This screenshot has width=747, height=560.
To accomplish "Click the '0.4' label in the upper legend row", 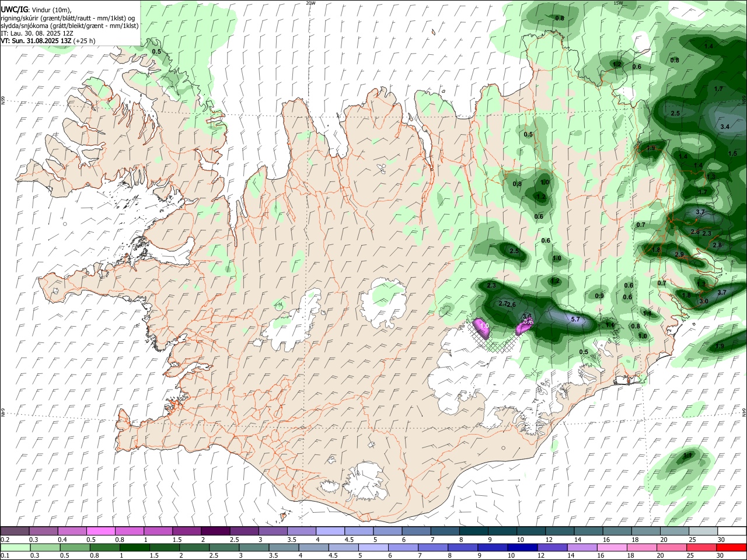I will (x=62, y=540).
